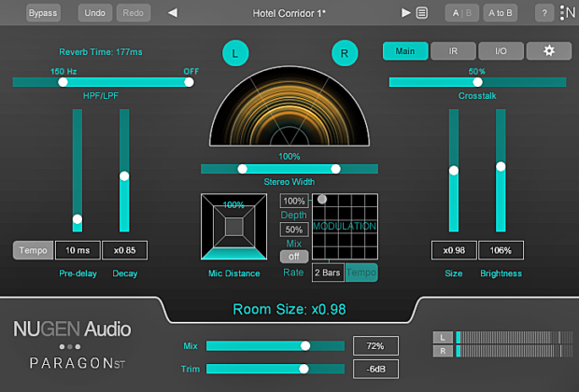The height and width of the screenshot is (392, 579).
Task: Click the modulation Mix 50% field
Action: point(294,230)
